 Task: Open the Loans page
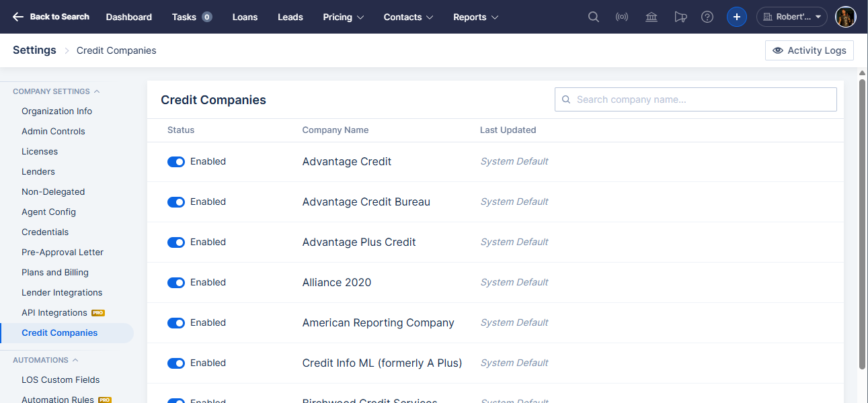tap(245, 17)
